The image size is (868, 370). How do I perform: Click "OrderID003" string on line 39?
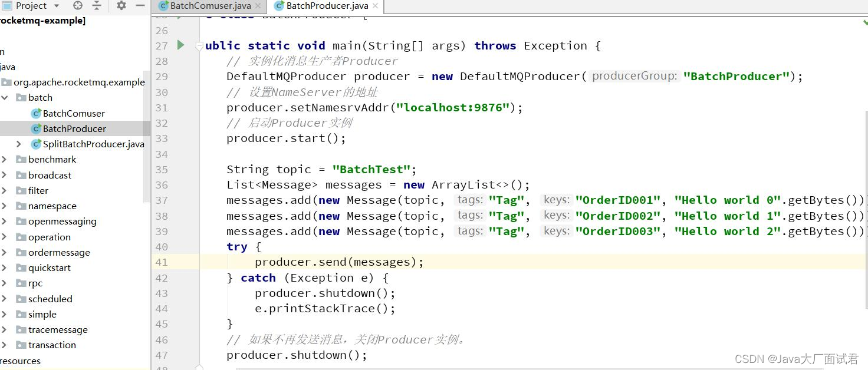pos(618,232)
